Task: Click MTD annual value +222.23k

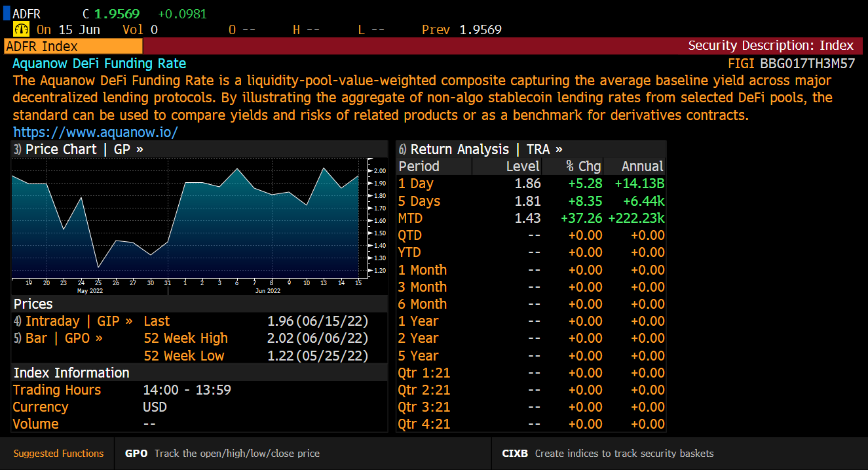Action: 636,218
